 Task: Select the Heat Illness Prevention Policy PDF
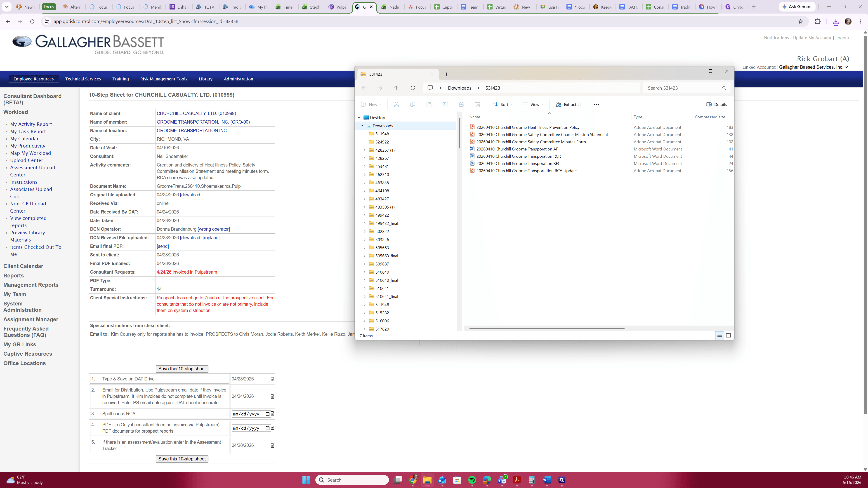click(528, 127)
